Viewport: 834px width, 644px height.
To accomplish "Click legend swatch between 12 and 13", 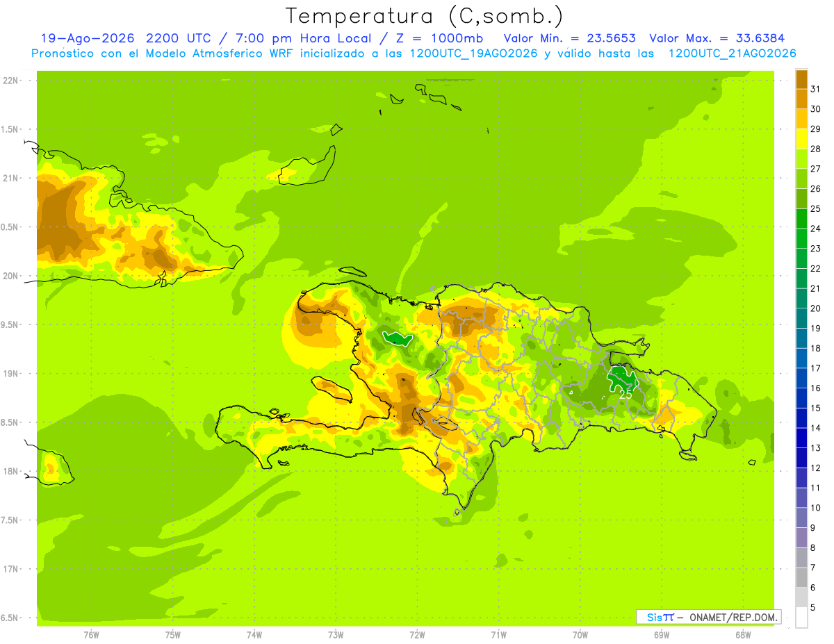I will click(801, 458).
